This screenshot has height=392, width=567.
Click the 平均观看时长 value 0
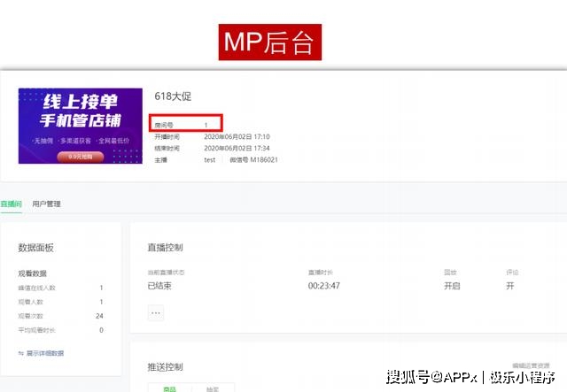tap(101, 330)
